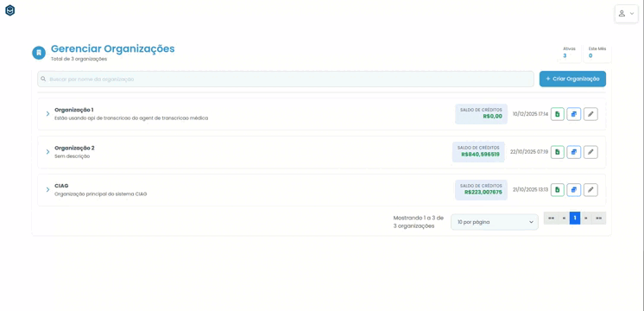
Task: Click green document icon for Organização 1
Action: (558, 114)
